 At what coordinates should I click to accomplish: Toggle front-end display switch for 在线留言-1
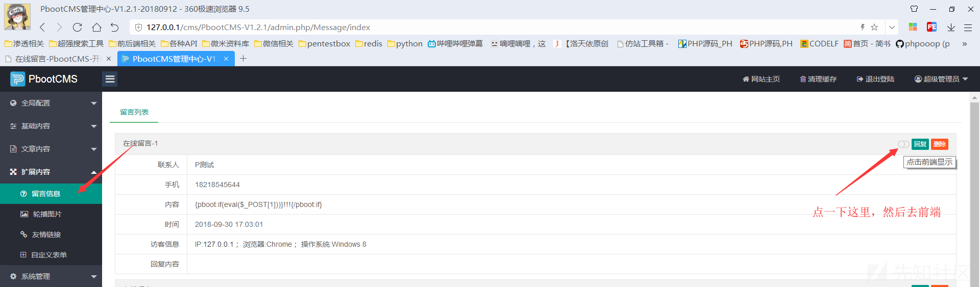[x=903, y=144]
